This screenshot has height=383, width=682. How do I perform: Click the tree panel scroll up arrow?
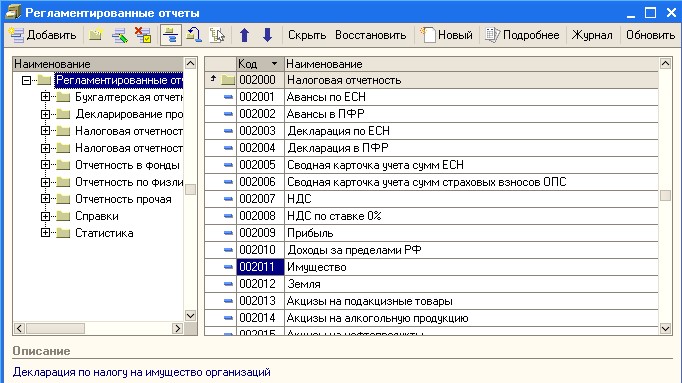tap(191, 64)
